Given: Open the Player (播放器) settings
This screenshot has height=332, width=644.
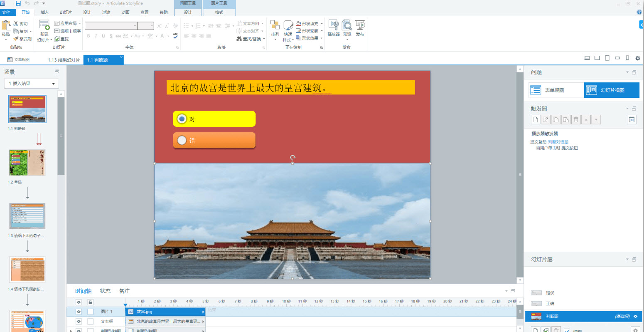Looking at the screenshot, I should 334,25.
